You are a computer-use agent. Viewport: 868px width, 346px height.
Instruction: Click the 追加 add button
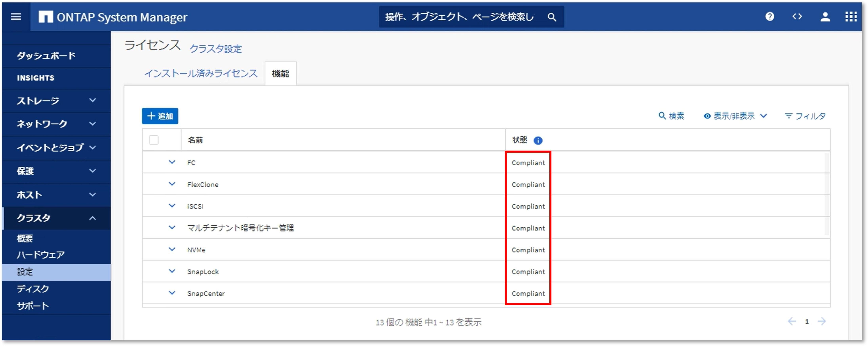pos(160,116)
